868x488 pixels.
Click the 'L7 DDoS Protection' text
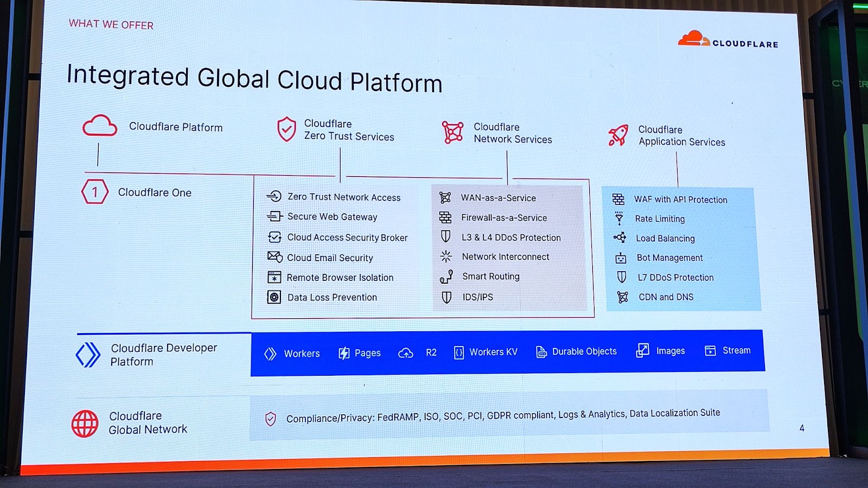(675, 277)
